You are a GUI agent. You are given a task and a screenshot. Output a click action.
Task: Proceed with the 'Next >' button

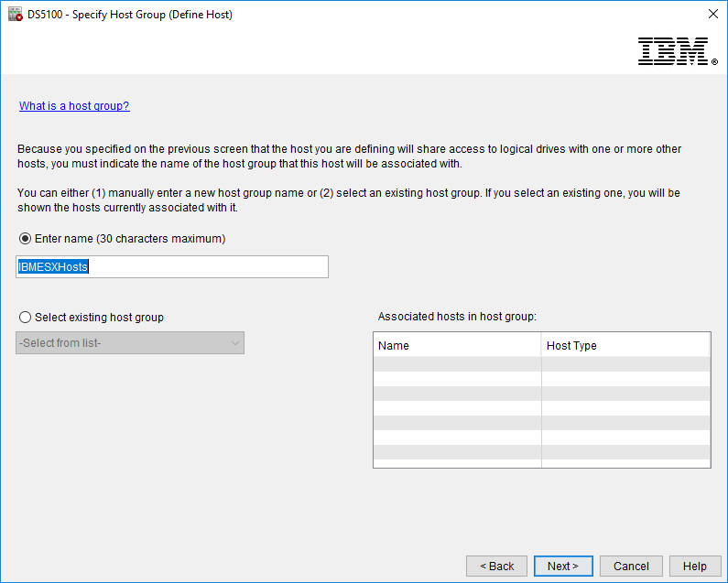point(563,567)
